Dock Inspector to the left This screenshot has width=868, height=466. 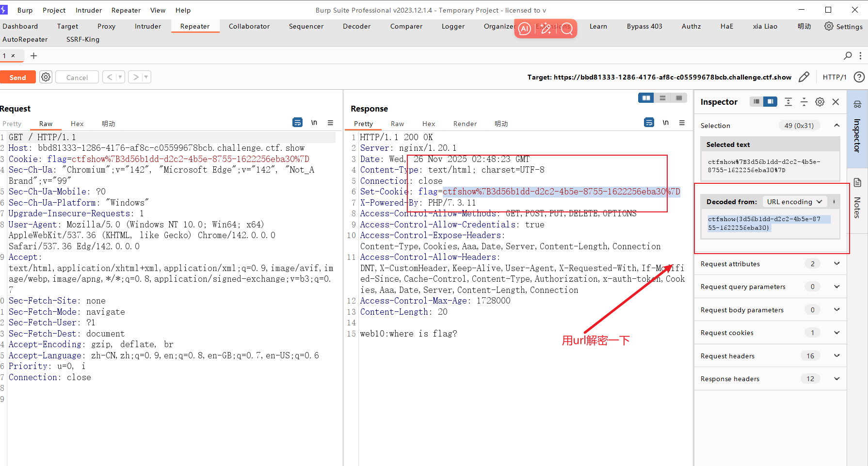click(x=756, y=101)
